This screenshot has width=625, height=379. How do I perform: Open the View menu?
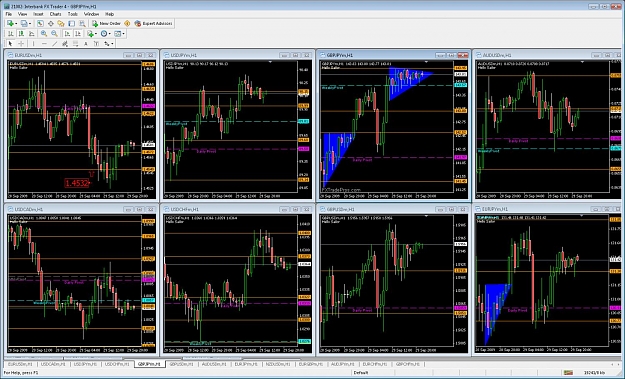point(23,14)
